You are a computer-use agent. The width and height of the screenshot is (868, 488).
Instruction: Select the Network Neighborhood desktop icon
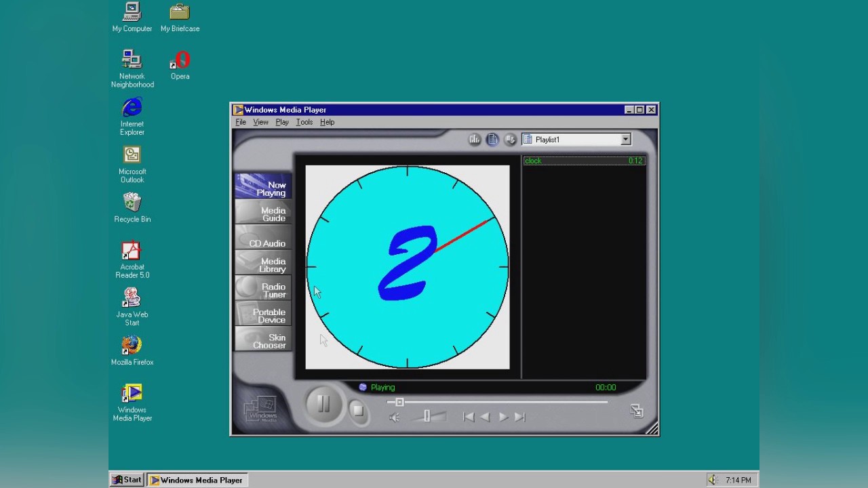coord(132,68)
